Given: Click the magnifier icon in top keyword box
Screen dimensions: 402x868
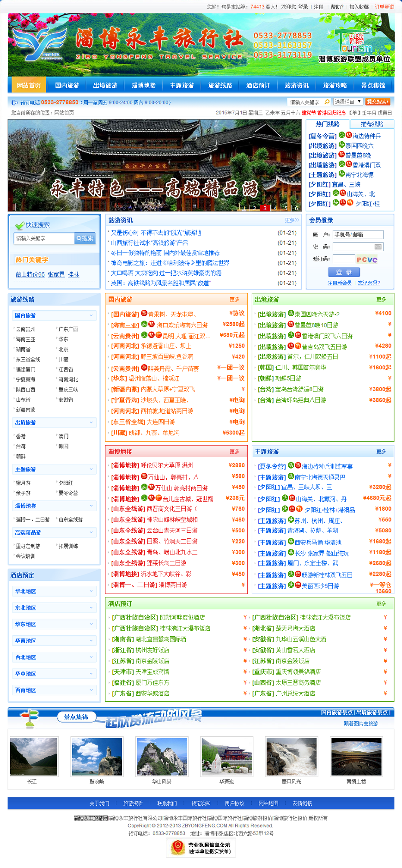Looking at the screenshot, I should [327, 102].
